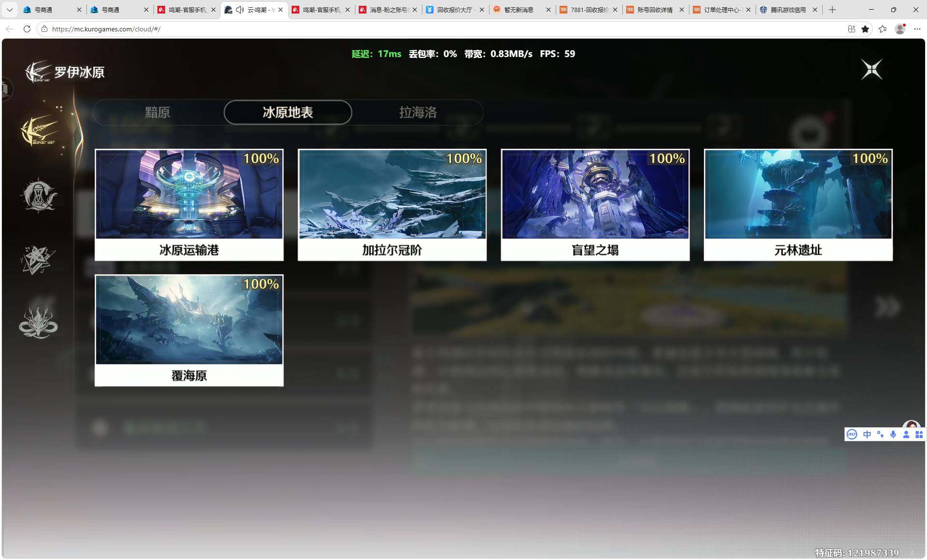Open the favorites list icon
The width and height of the screenshot is (927, 560).
[x=883, y=29]
